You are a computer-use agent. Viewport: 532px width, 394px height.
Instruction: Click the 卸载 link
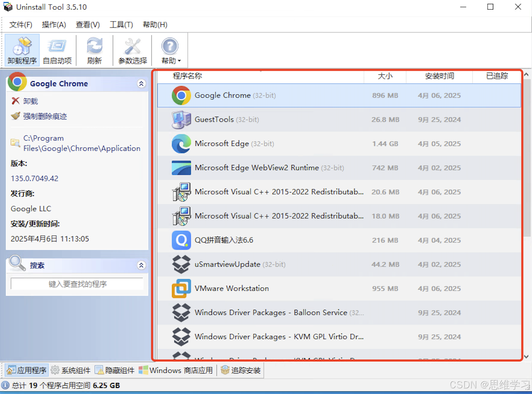tap(30, 101)
